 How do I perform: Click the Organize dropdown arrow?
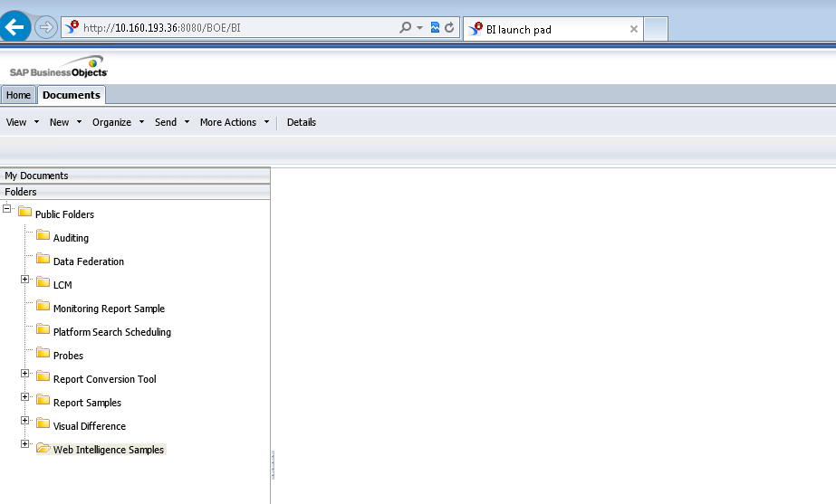point(141,122)
